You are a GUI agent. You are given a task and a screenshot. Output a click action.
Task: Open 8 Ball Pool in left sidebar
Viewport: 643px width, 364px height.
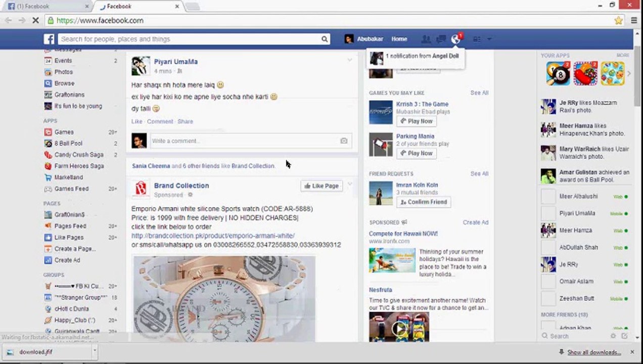tap(68, 144)
